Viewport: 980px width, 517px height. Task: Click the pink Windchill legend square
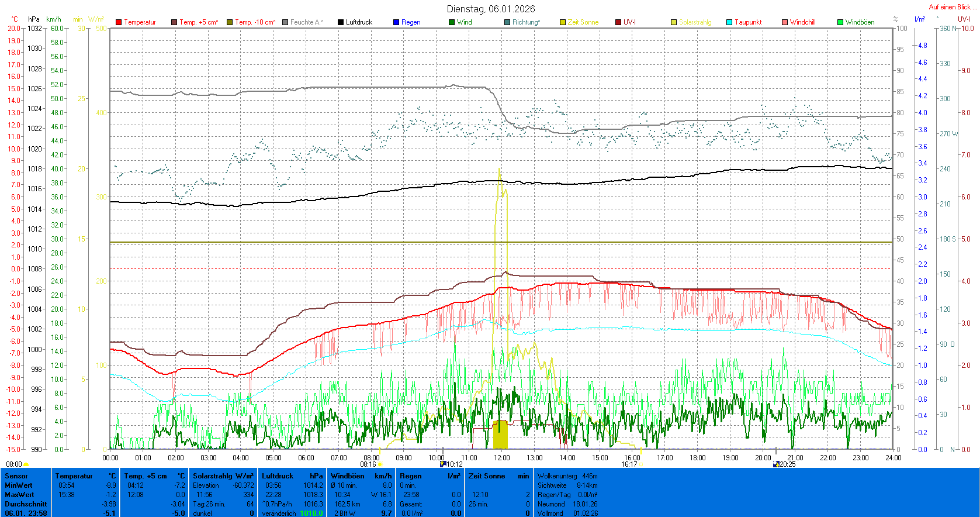(785, 22)
